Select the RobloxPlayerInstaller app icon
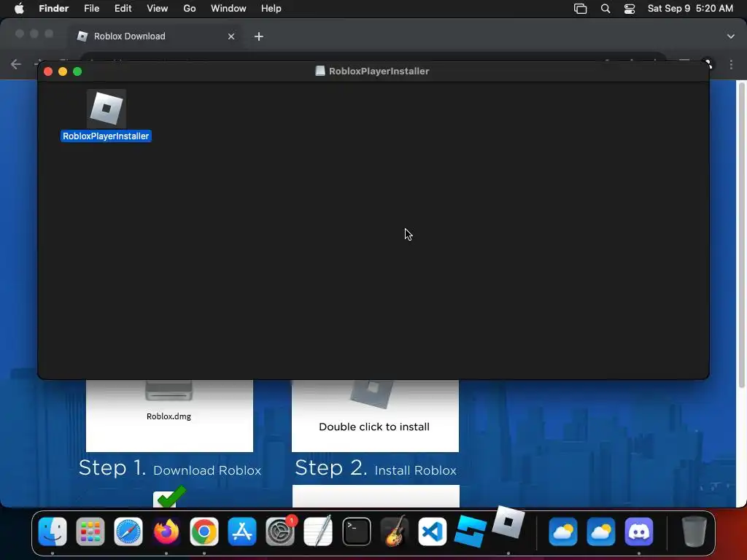 (107, 109)
